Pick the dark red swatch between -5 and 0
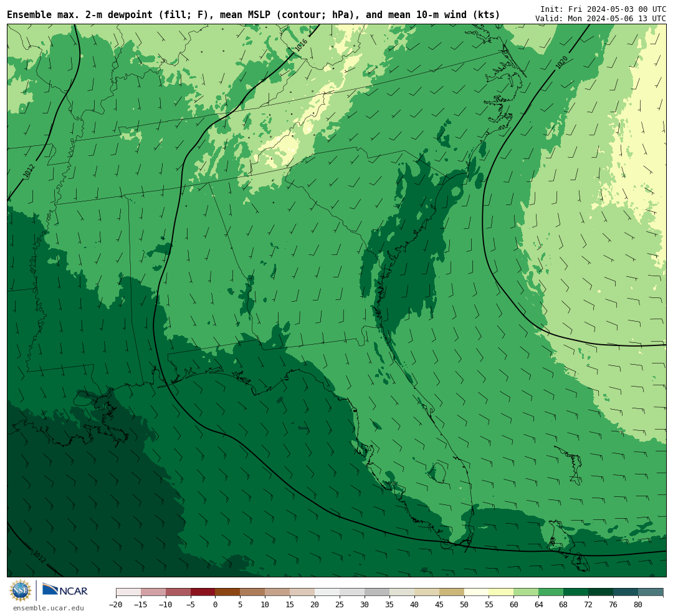The width and height of the screenshot is (673, 616). pyautogui.click(x=203, y=592)
